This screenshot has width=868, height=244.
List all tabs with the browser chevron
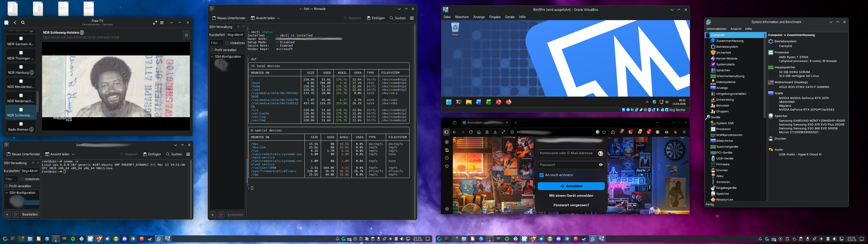pyautogui.click(x=657, y=123)
